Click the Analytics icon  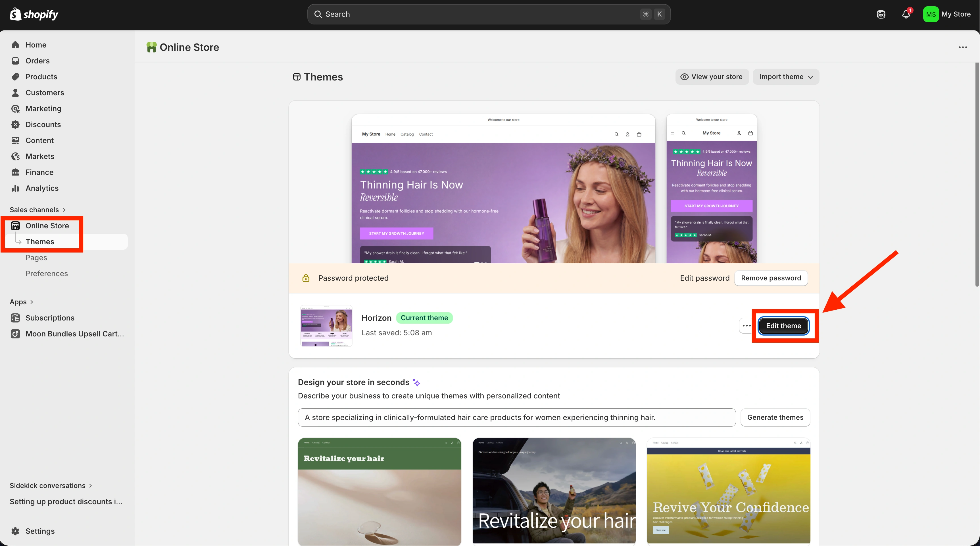coord(15,188)
